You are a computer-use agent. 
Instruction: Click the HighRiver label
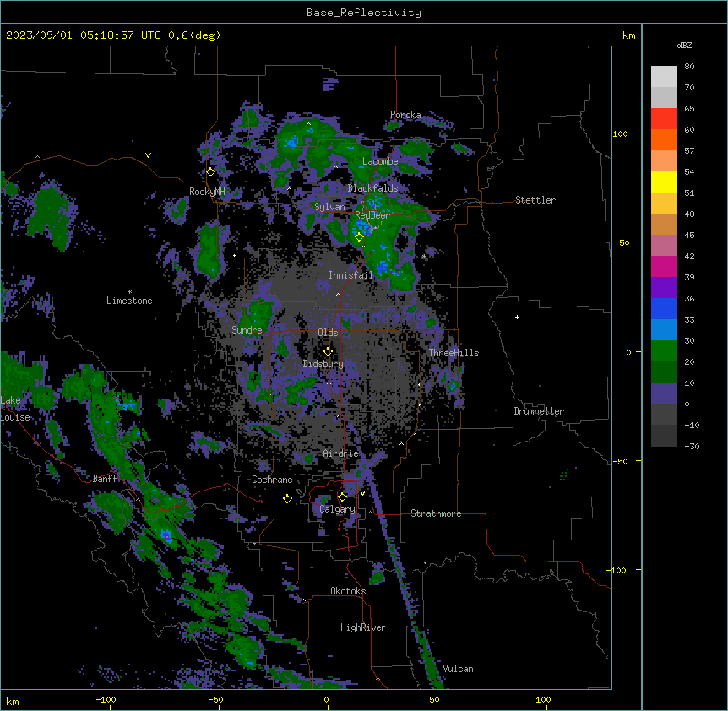pos(363,627)
